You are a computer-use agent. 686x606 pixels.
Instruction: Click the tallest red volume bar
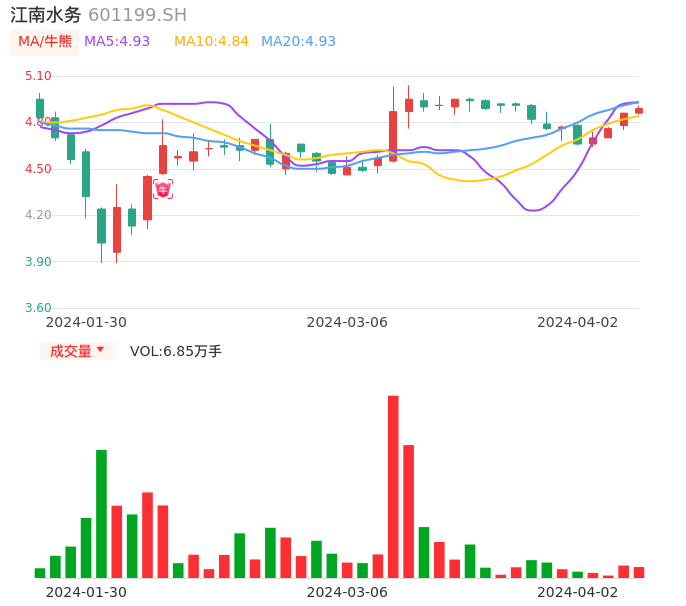point(393,486)
